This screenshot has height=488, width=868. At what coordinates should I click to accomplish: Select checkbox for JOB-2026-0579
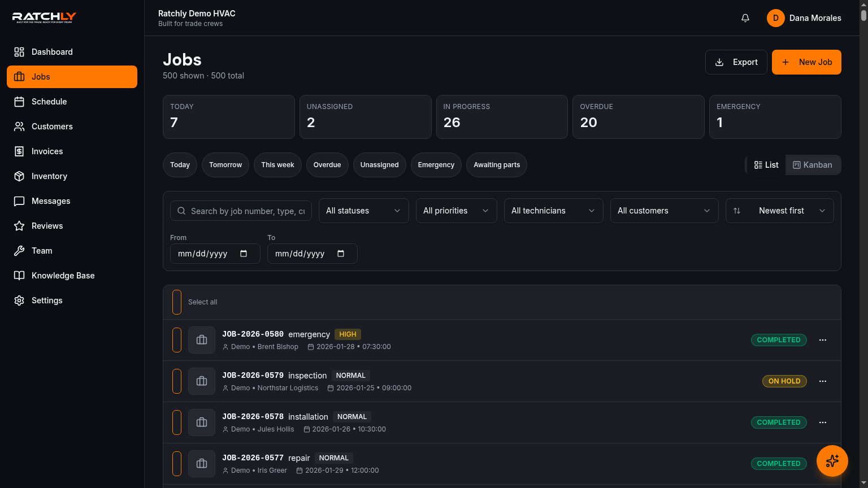177,381
